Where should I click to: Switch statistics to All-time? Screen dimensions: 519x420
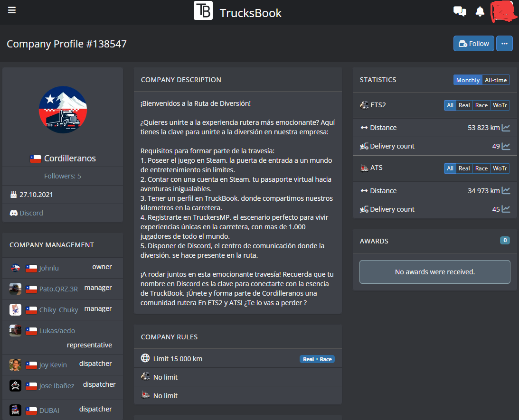(x=496, y=80)
